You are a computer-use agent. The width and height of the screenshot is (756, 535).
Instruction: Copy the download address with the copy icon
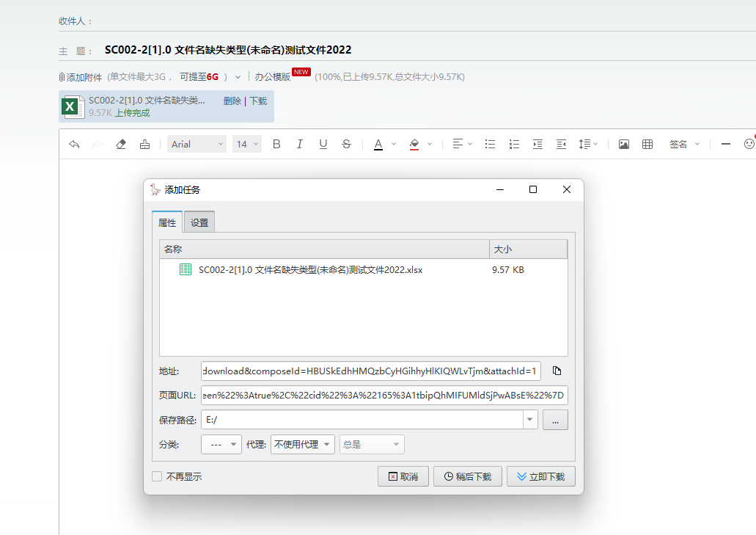(x=557, y=371)
